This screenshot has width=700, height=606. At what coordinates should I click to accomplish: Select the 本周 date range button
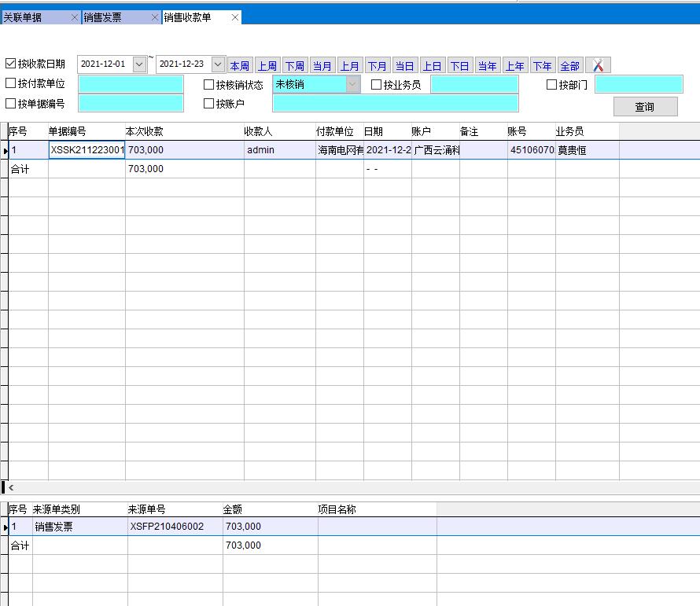tap(239, 66)
